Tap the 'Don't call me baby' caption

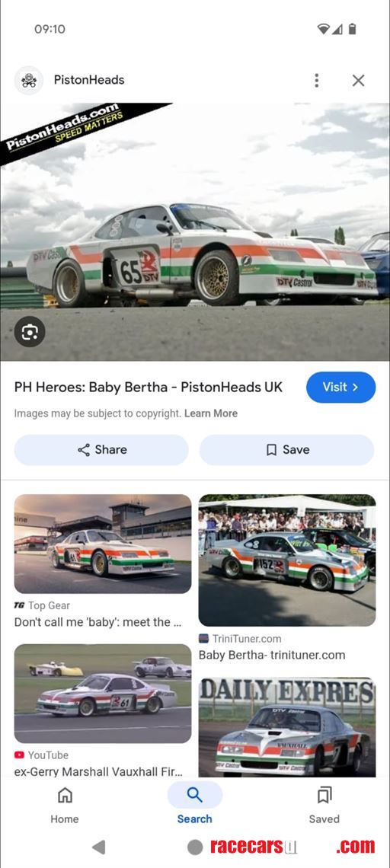click(x=98, y=622)
